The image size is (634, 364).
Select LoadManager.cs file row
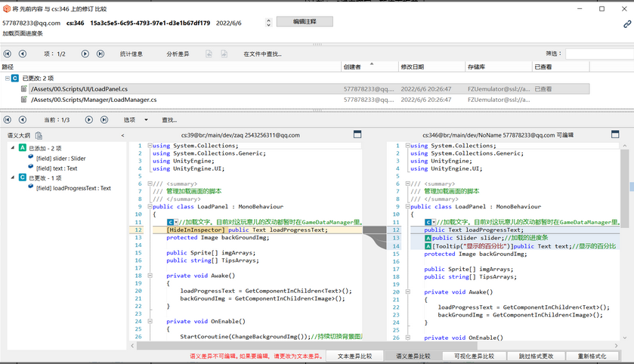[x=93, y=100]
